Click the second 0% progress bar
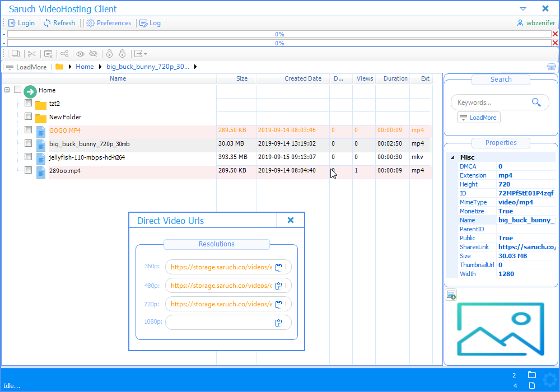The image size is (560, 392). point(279,43)
